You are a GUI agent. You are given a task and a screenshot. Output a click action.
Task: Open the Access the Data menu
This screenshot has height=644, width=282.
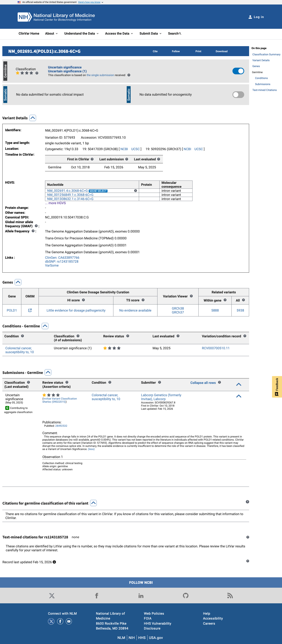(119, 33)
